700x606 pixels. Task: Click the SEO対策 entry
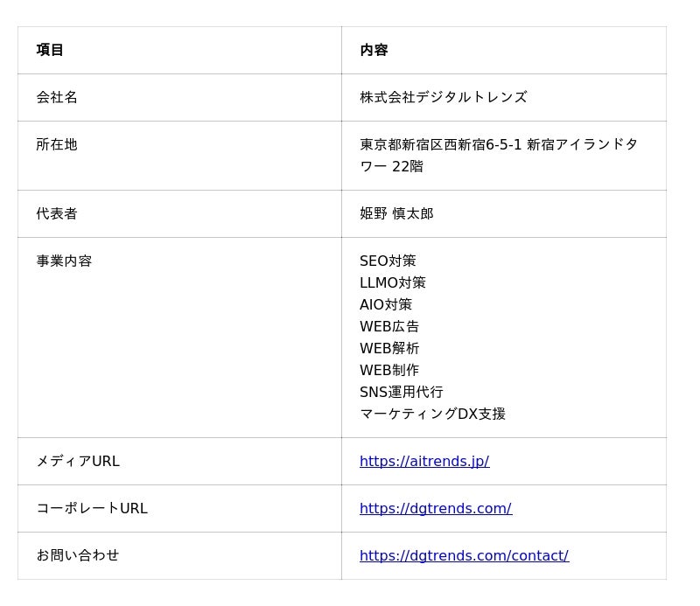click(388, 261)
